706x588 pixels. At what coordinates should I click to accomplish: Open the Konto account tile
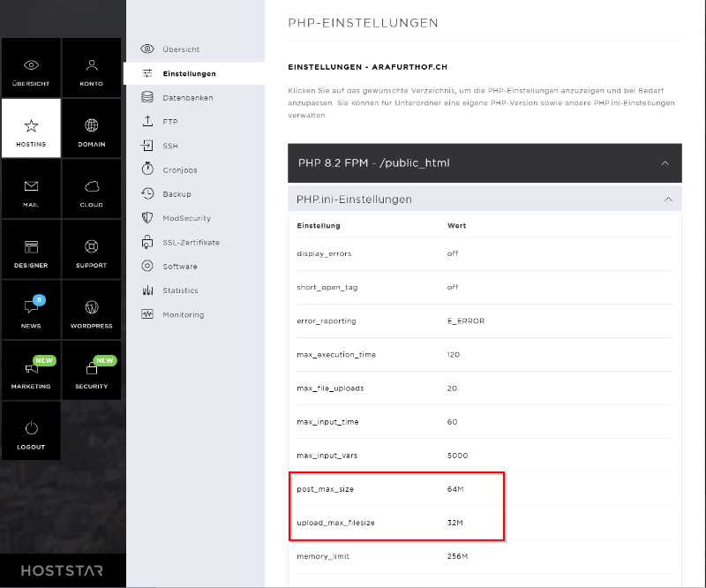click(x=91, y=68)
